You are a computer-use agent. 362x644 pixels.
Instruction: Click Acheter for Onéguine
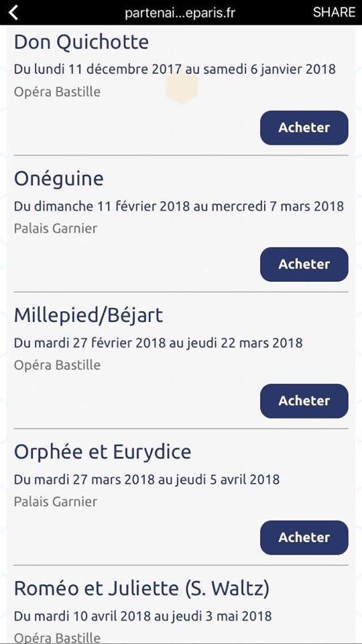tap(304, 264)
